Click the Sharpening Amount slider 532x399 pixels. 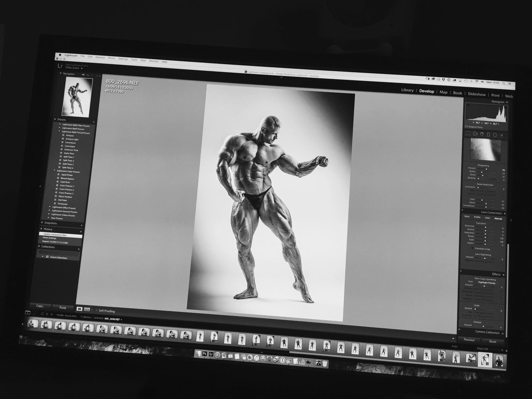pos(486,169)
